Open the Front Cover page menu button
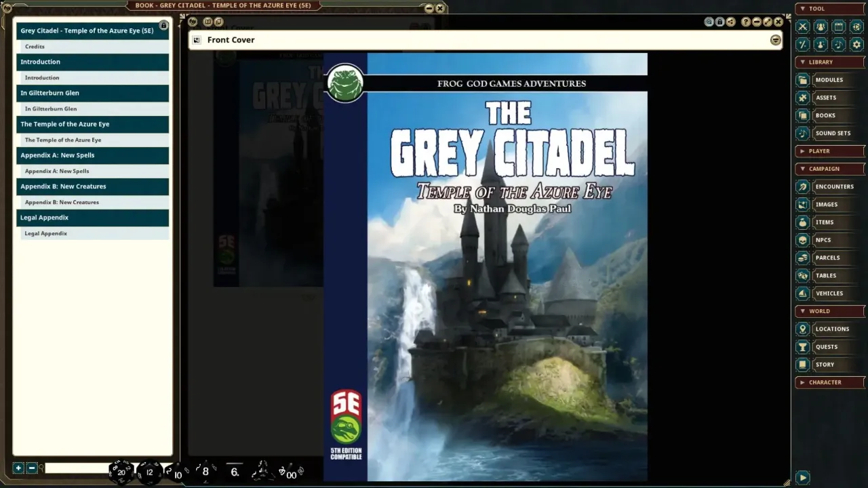Viewport: 868px width, 488px height. pyautogui.click(x=775, y=40)
